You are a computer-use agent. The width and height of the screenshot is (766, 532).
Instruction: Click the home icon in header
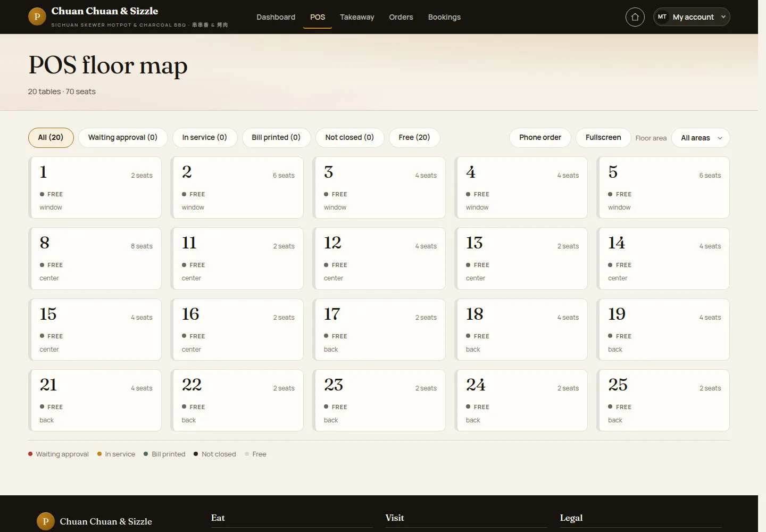click(635, 17)
